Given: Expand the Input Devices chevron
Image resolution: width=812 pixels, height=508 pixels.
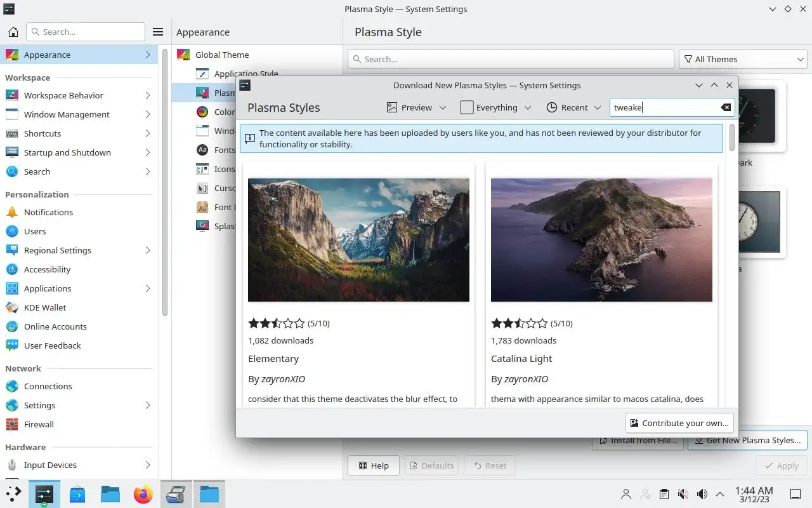Looking at the screenshot, I should [147, 465].
